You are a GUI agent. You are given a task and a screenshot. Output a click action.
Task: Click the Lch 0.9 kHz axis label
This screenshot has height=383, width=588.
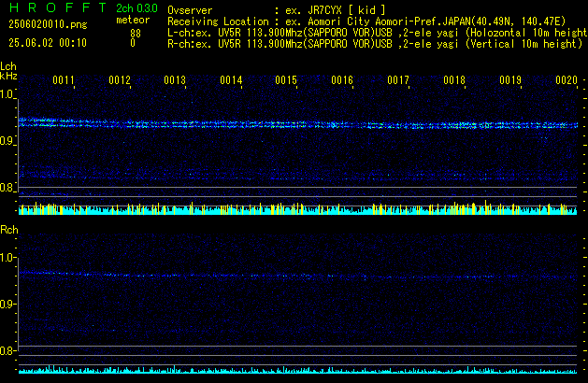(x=7, y=141)
